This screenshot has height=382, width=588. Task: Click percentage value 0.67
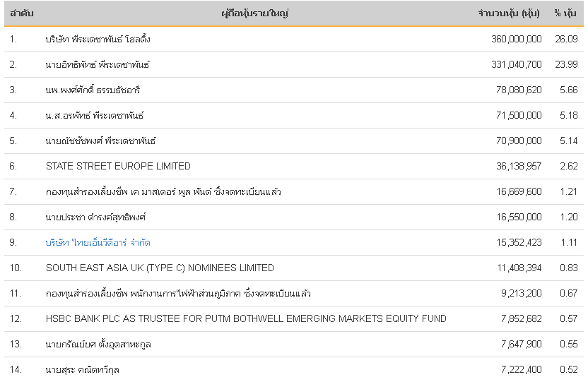click(x=568, y=293)
